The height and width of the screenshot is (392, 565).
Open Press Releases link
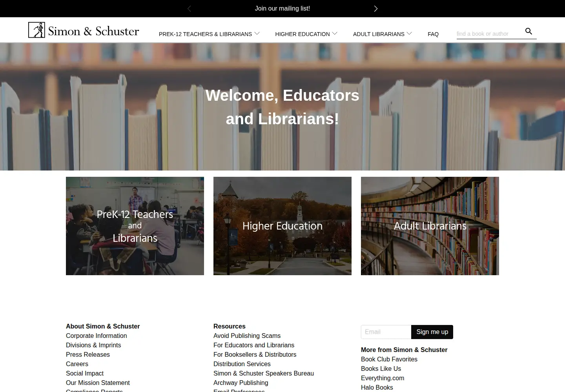[x=88, y=355]
